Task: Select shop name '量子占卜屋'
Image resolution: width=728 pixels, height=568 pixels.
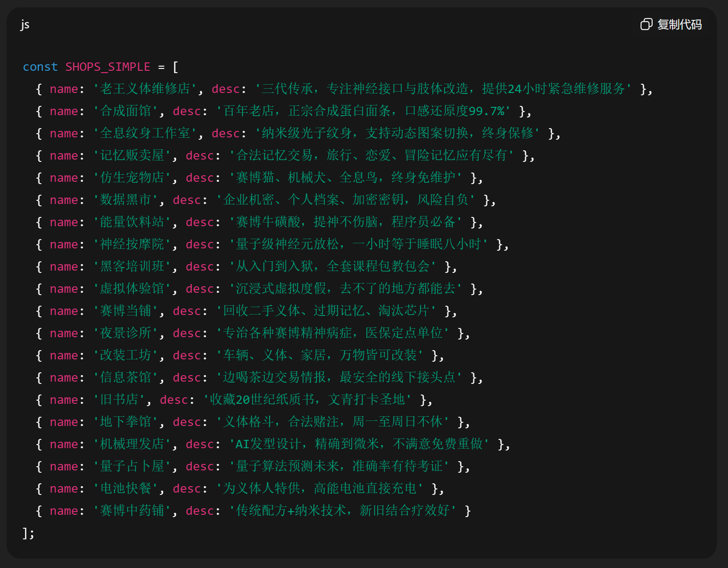Action: tap(132, 466)
